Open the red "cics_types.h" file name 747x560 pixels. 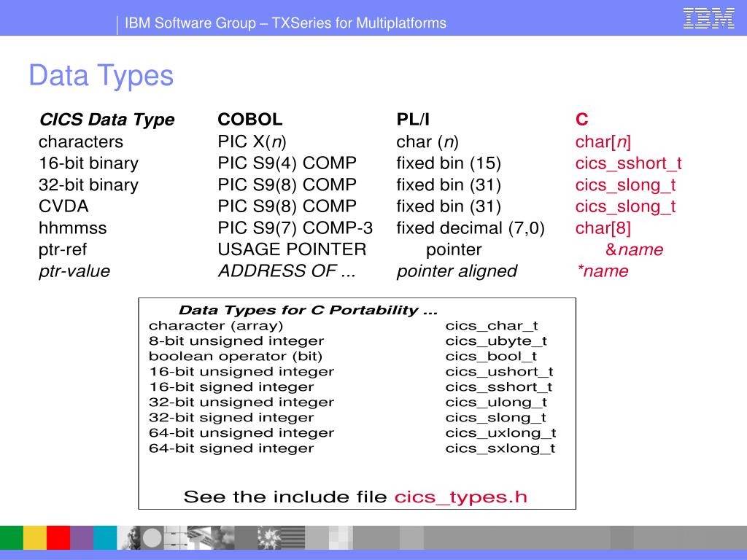pyautogui.click(x=461, y=497)
